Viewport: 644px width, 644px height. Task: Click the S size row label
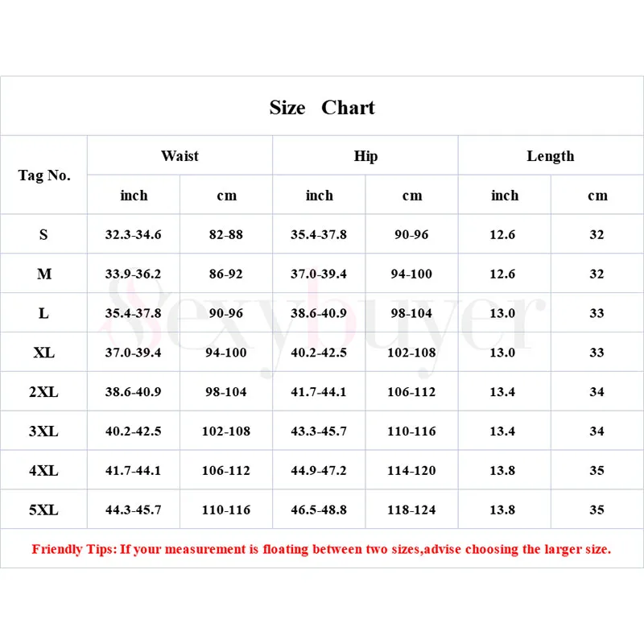coord(43,235)
